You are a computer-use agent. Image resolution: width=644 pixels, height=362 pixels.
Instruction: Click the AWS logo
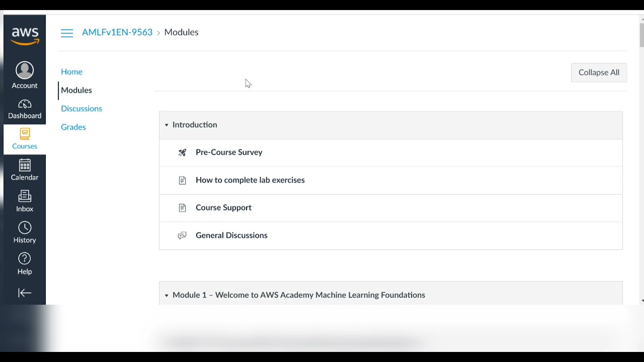[x=25, y=36]
